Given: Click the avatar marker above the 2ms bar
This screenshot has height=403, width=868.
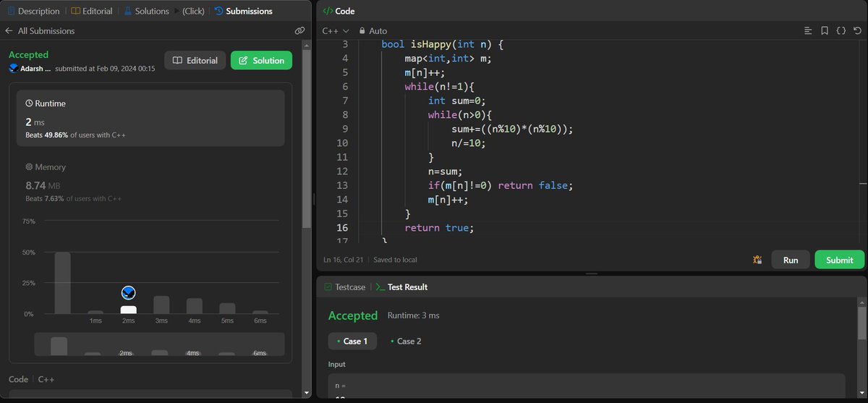Looking at the screenshot, I should 128,292.
